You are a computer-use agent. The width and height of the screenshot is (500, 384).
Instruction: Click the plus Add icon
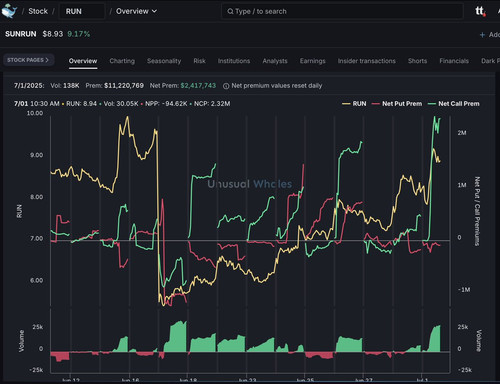click(x=482, y=35)
